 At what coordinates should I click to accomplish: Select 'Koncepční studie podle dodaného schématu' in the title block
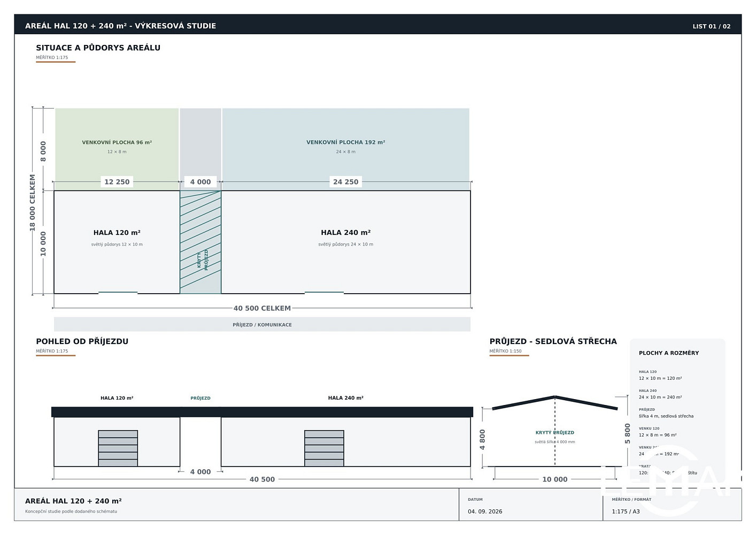click(x=71, y=511)
